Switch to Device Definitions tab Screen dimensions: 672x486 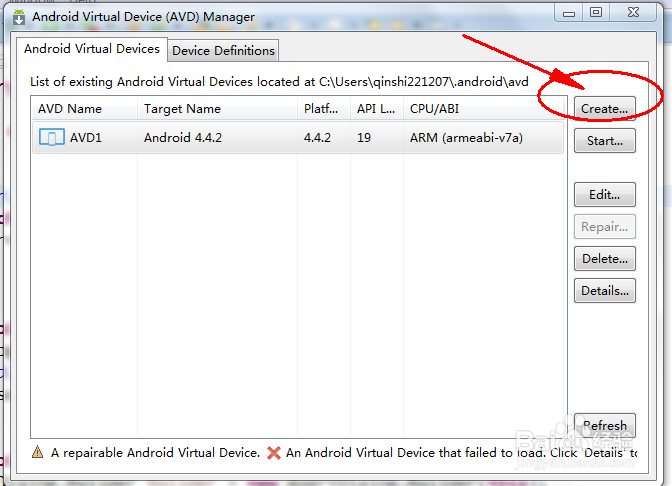click(223, 51)
